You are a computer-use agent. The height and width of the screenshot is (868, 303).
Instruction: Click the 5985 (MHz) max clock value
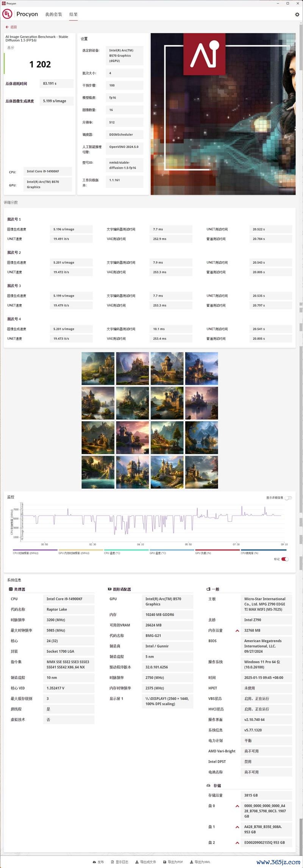(69, 630)
